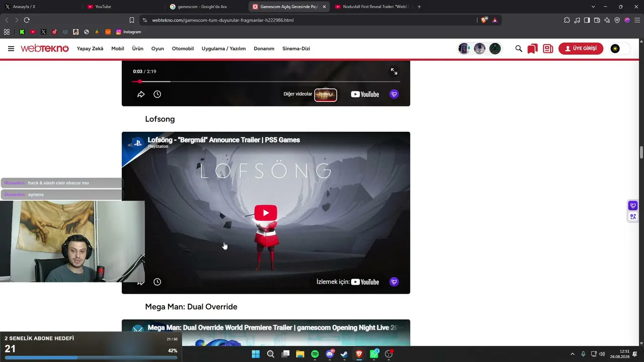This screenshot has height=362, width=644.
Task: Open YouTube logo link on top video
Action: [365, 94]
